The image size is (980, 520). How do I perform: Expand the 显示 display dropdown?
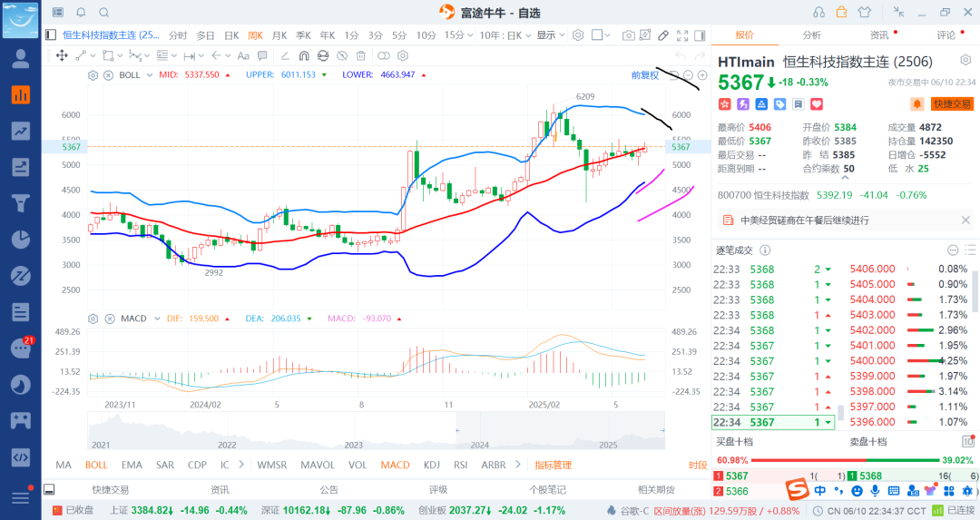(x=549, y=35)
